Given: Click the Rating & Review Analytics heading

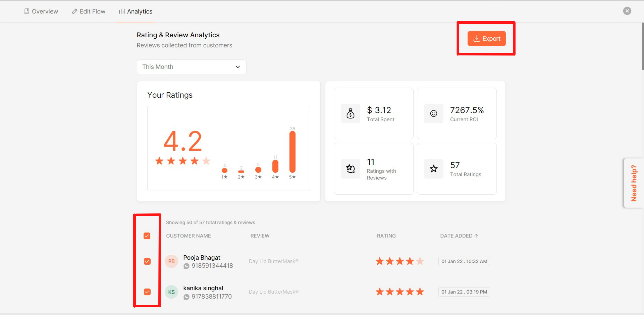Looking at the screenshot, I should pos(178,35).
